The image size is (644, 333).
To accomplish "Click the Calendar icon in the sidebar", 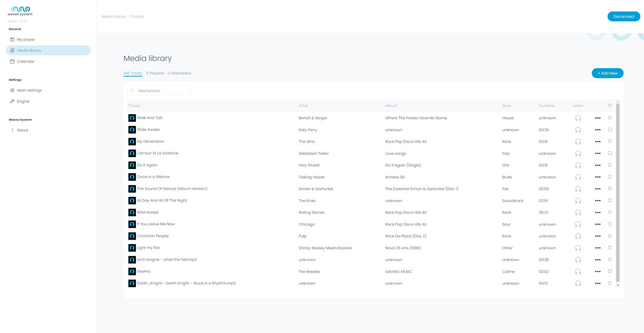I will click(12, 62).
